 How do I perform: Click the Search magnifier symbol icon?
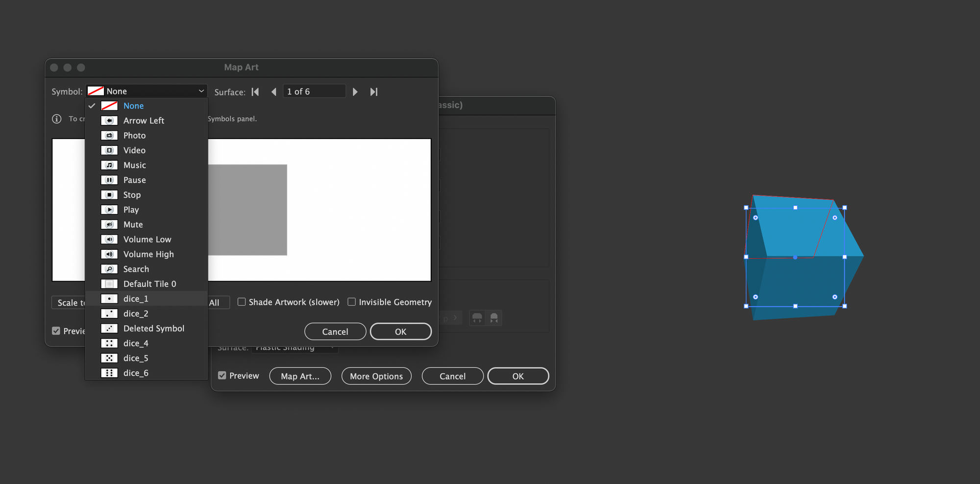(x=109, y=269)
